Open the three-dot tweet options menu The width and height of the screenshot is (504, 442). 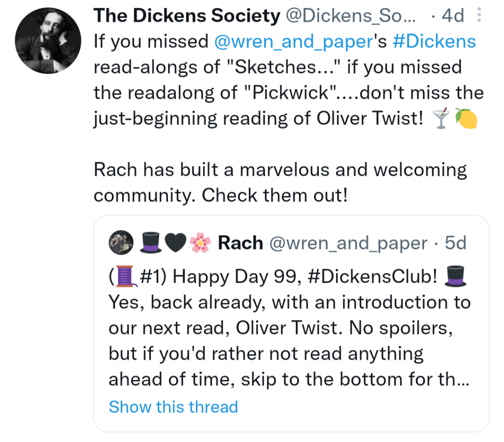479,16
